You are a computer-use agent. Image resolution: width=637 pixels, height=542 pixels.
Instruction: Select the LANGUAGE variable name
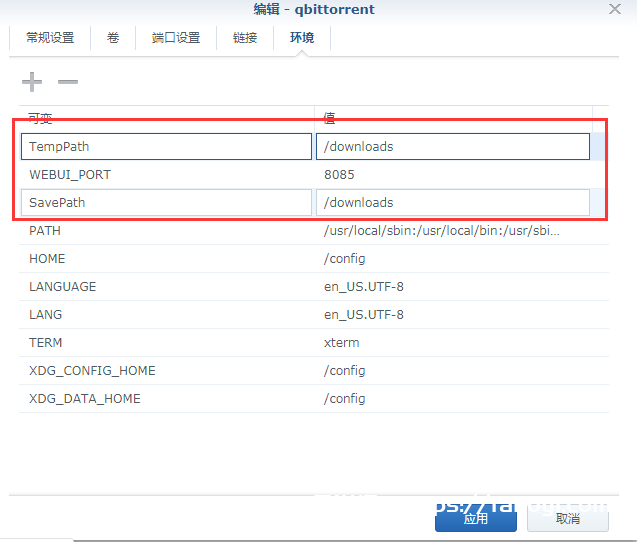[x=63, y=287]
